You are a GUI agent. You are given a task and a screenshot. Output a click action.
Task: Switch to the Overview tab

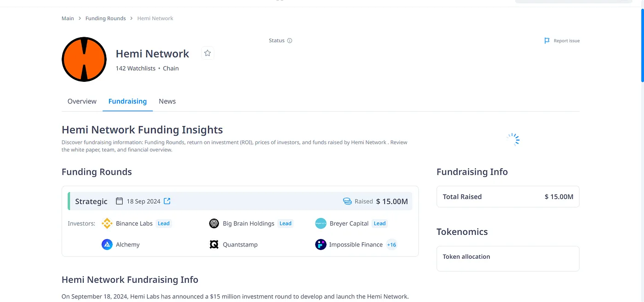[x=82, y=101]
